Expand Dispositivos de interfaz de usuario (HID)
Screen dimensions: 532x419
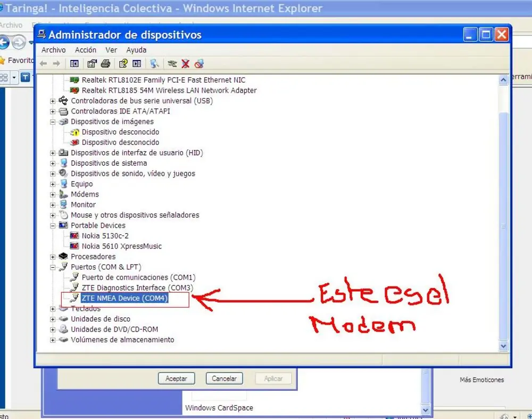tap(53, 153)
